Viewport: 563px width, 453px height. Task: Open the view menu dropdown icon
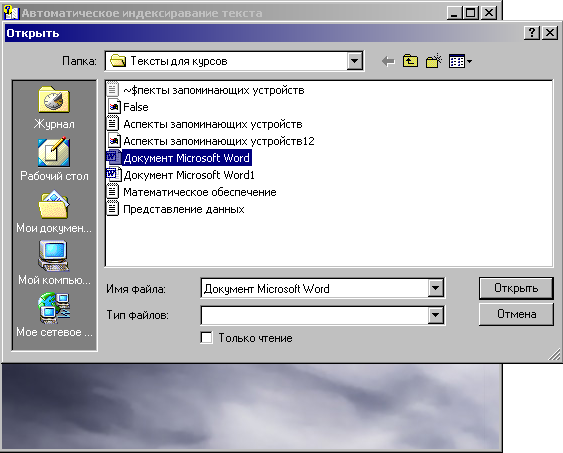point(460,61)
